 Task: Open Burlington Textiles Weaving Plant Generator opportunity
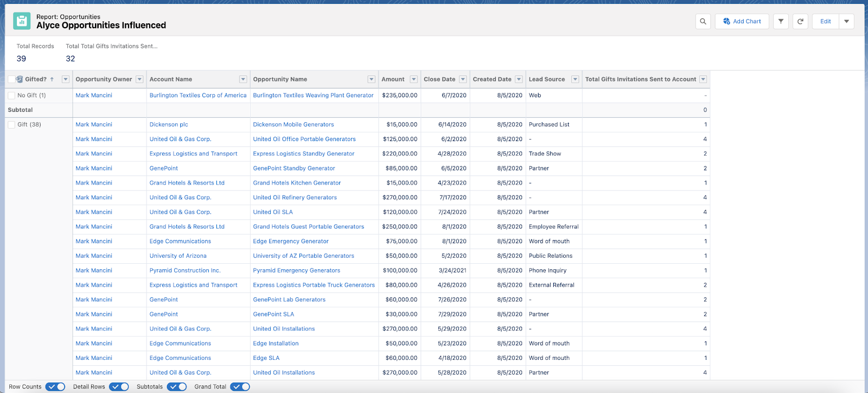coord(313,96)
